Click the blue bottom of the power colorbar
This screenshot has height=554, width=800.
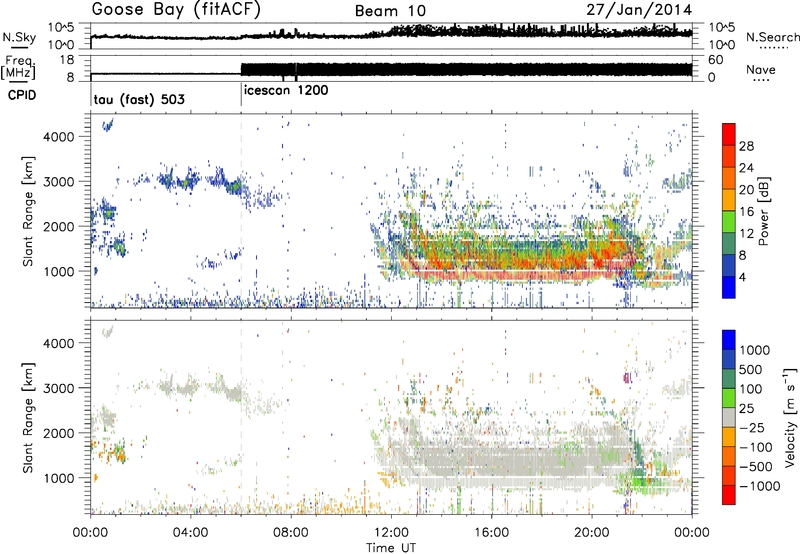(x=729, y=287)
